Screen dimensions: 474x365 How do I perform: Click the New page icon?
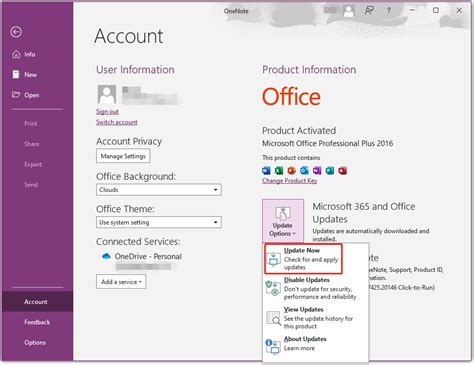pos(16,74)
